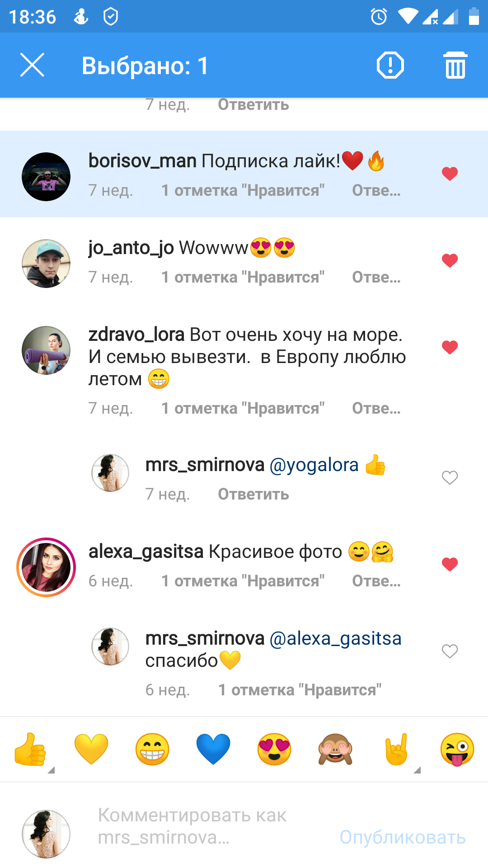488x868 pixels.
Task: Insert the see-no-evil monkey emoji
Action: point(335,749)
